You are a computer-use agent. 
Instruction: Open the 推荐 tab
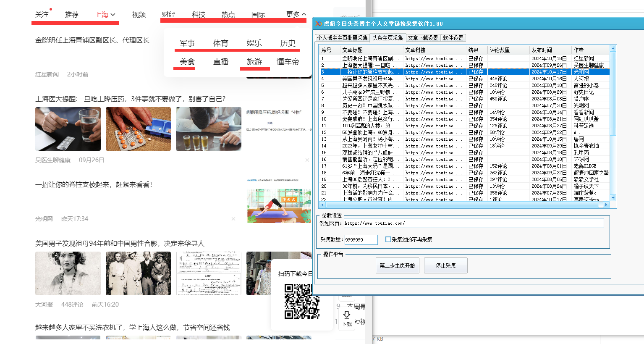pos(72,15)
